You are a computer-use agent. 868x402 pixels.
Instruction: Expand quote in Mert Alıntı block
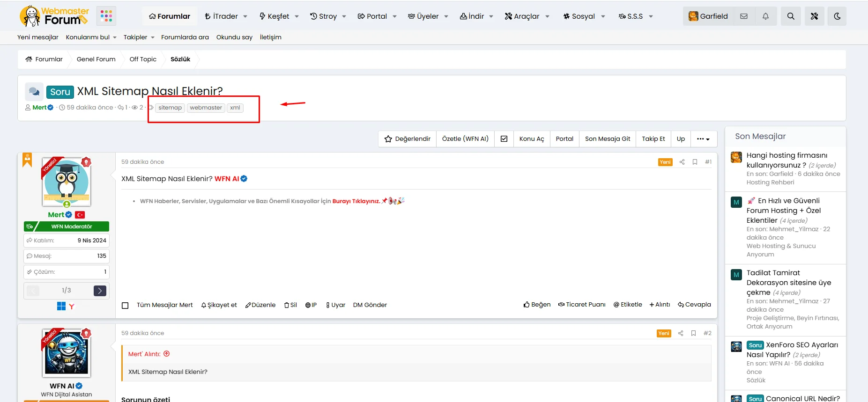pyautogui.click(x=166, y=354)
